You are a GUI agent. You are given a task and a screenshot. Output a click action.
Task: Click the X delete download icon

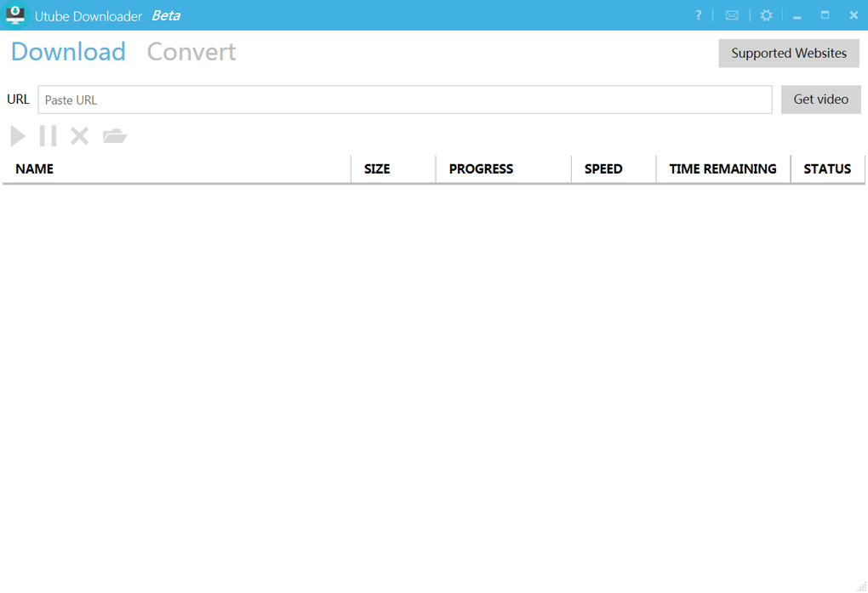pyautogui.click(x=80, y=135)
